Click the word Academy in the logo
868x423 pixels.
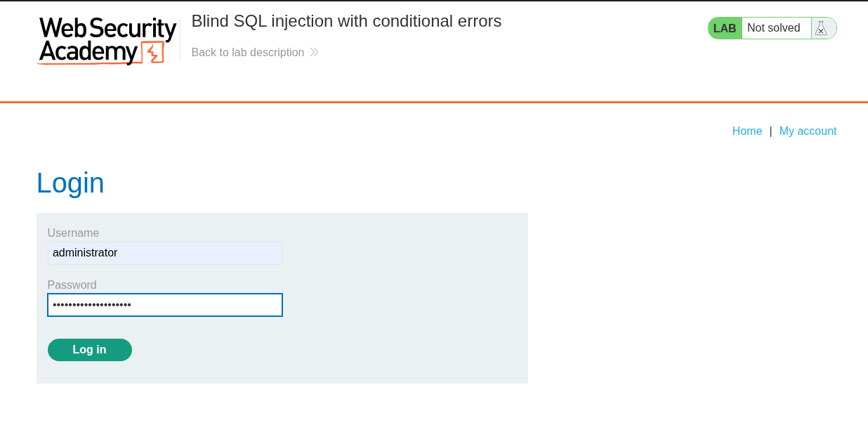point(88,52)
